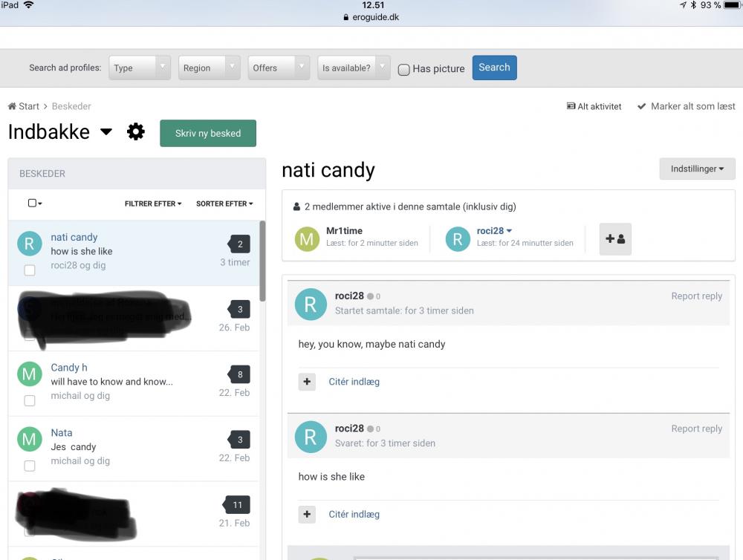Click the M avatar of the Candy h conversation
The width and height of the screenshot is (743, 560).
point(30,374)
